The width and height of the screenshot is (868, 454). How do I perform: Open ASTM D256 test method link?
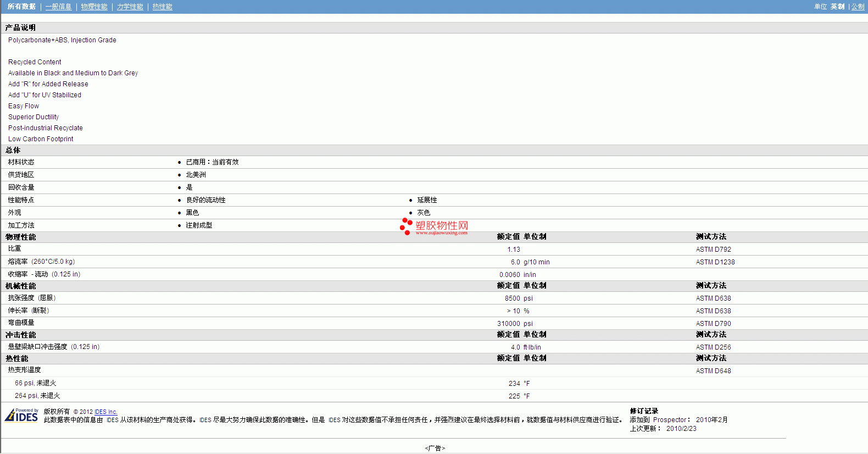(714, 347)
